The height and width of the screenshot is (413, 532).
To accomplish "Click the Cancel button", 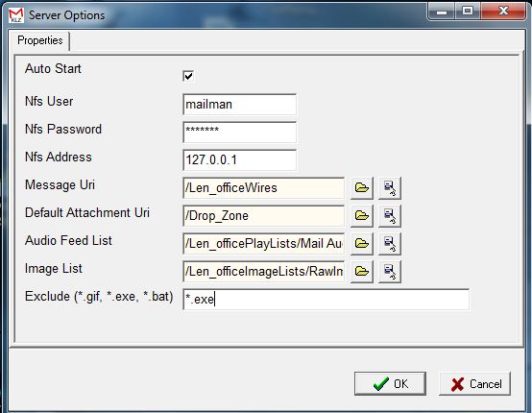I will pos(475,383).
